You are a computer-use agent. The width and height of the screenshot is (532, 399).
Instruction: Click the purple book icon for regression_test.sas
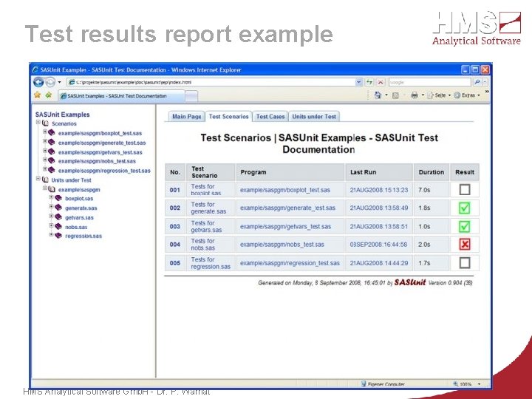pyautogui.click(x=51, y=170)
